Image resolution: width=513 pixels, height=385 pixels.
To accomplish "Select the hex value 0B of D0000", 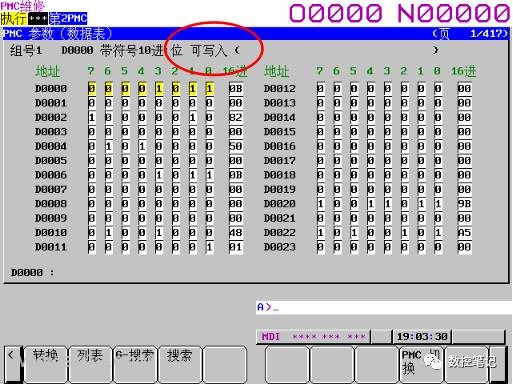I will coord(236,89).
